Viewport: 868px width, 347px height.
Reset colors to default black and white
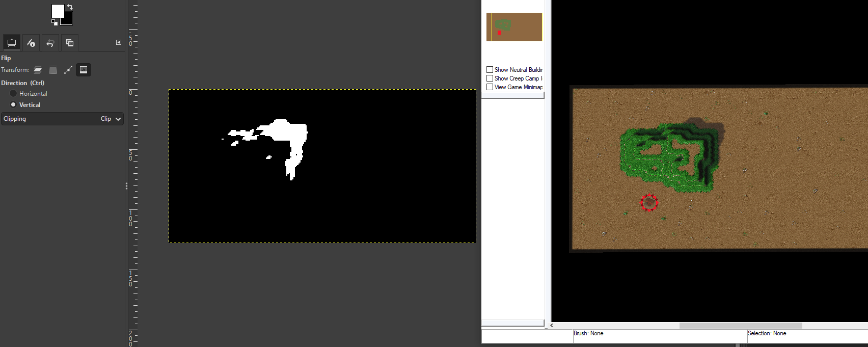[x=55, y=22]
